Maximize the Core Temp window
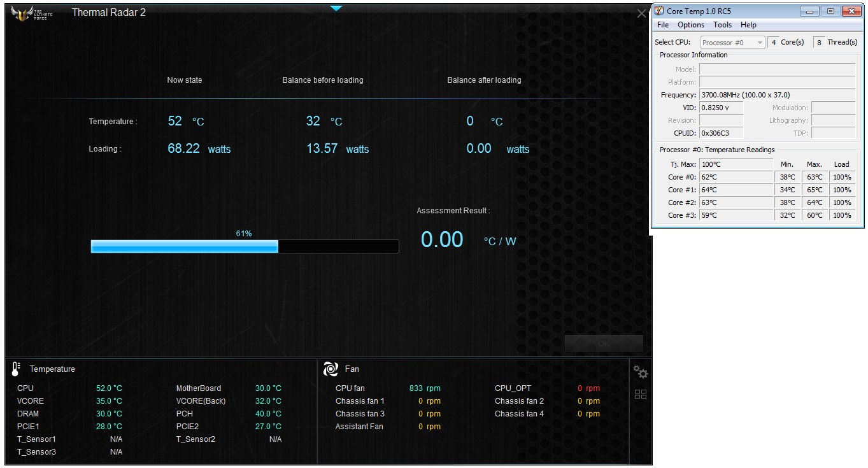 (830, 11)
